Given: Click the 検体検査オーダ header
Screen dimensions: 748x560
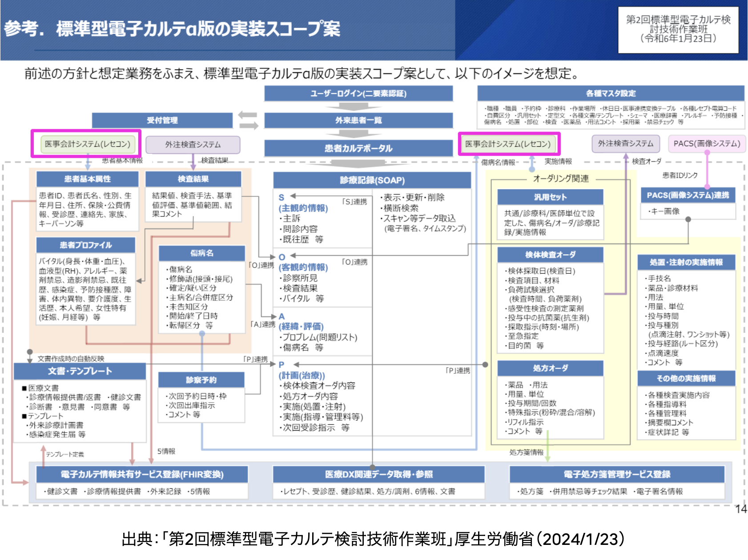Looking at the screenshot, I should coord(550,255).
